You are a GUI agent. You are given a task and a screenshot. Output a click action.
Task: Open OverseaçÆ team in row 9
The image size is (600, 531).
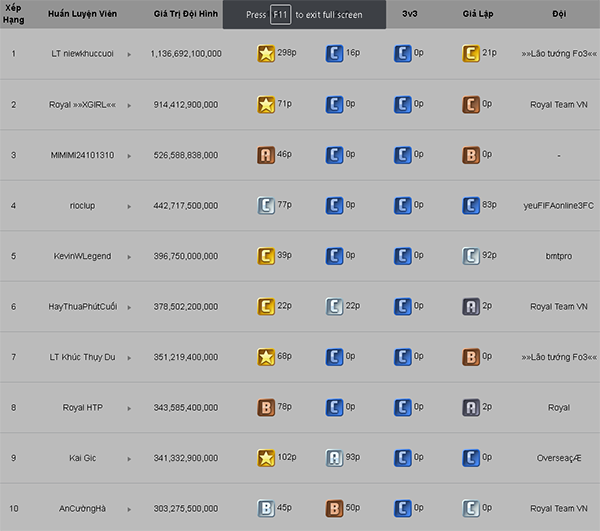(559, 458)
